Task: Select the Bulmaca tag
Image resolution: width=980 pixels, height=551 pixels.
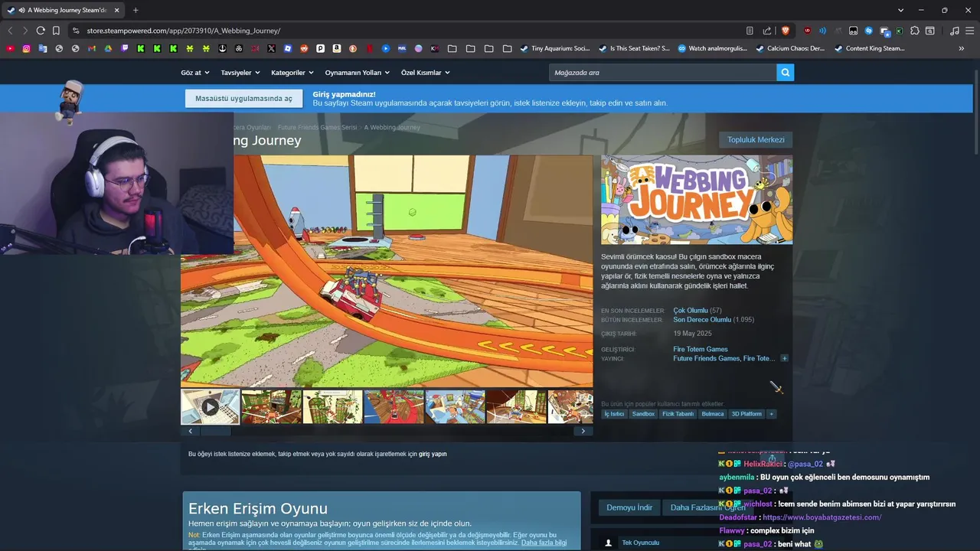Action: (713, 414)
